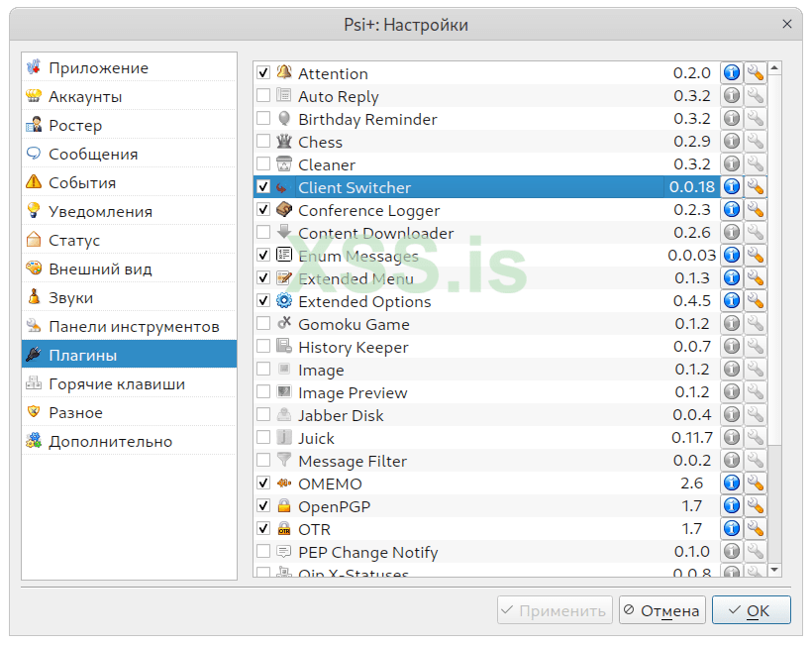Click the Chess plugin queen icon
This screenshot has height=645, width=812.
pos(284,141)
